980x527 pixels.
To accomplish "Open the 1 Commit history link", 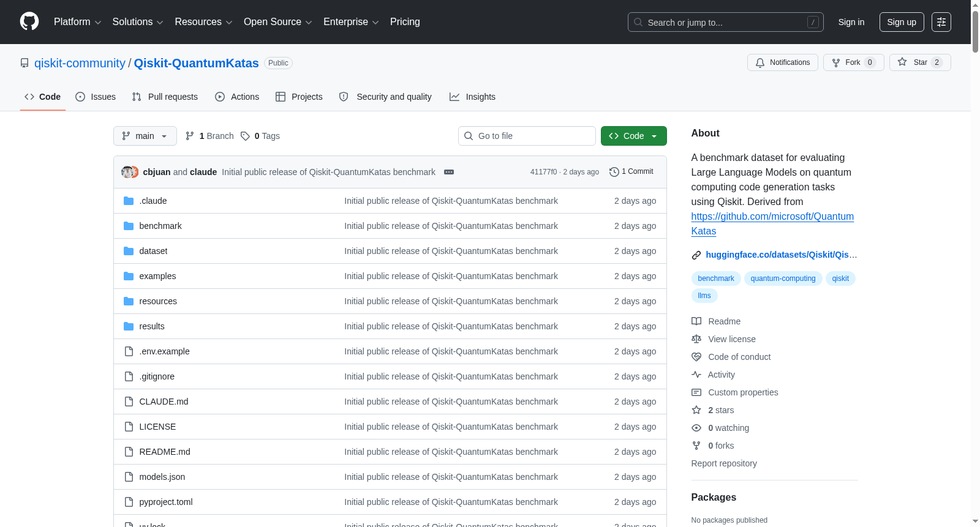I will click(631, 172).
